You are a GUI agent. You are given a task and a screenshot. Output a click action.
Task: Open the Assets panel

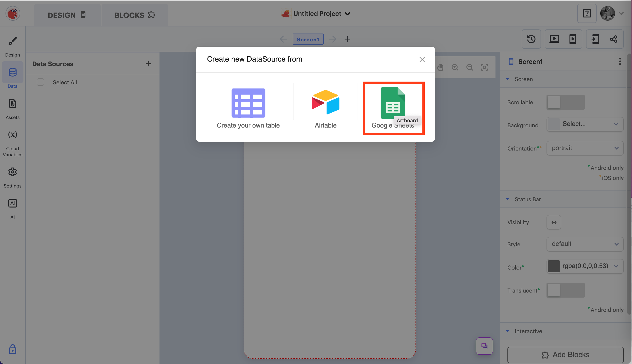[x=12, y=108]
